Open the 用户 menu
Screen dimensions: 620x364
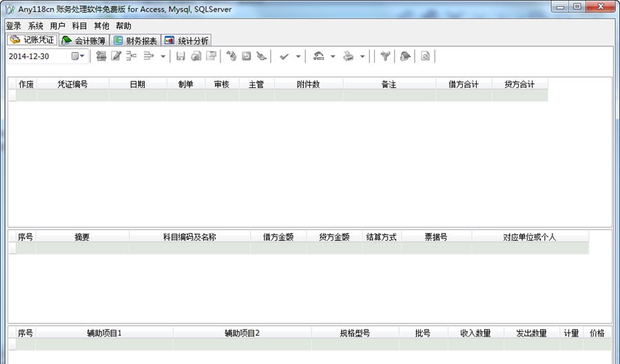pyautogui.click(x=57, y=26)
